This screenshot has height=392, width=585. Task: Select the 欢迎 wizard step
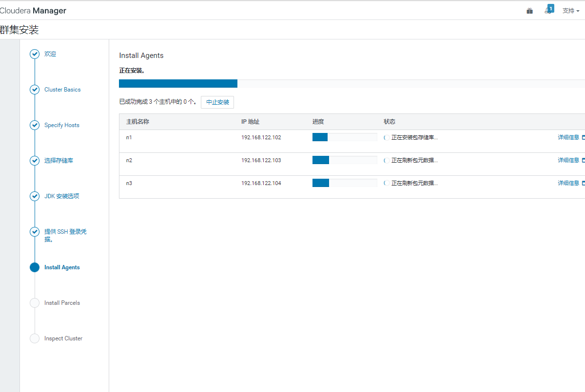coord(50,54)
